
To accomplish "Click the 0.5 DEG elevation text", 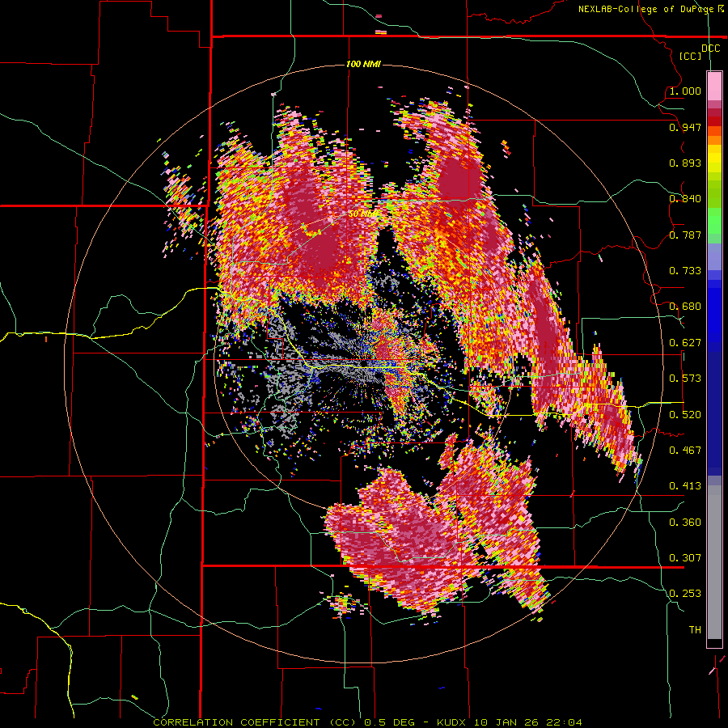I will [390, 722].
